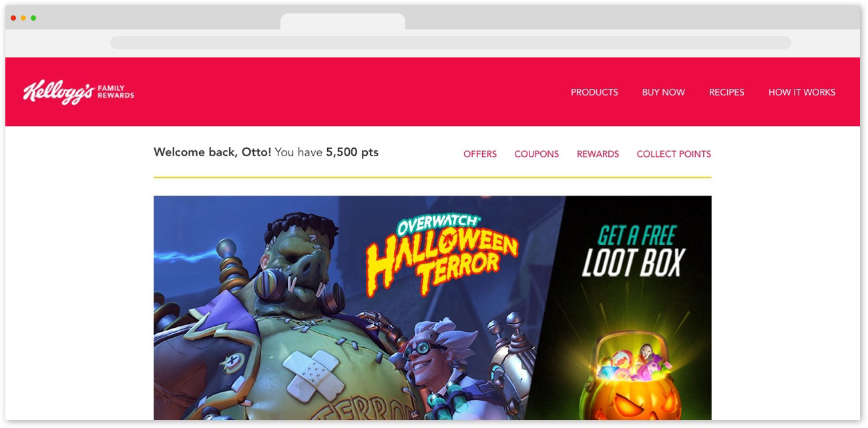Image resolution: width=868 pixels, height=428 pixels.
Task: Open the Products menu item
Action: [x=594, y=92]
